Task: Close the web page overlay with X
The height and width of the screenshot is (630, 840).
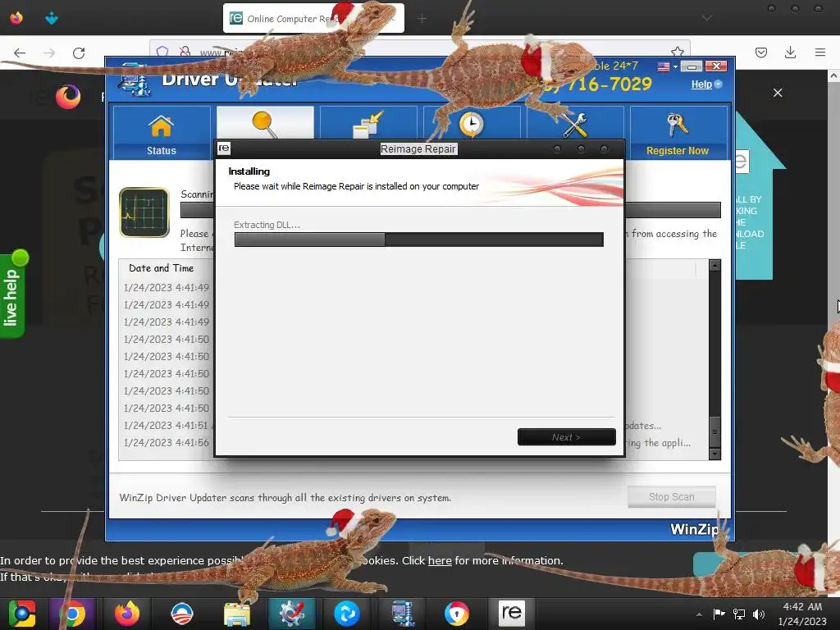Action: [778, 93]
